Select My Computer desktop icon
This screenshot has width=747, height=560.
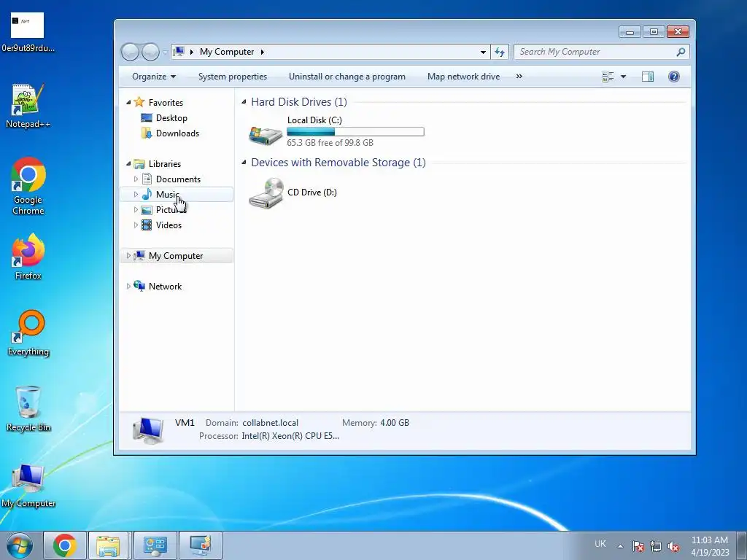[28, 485]
